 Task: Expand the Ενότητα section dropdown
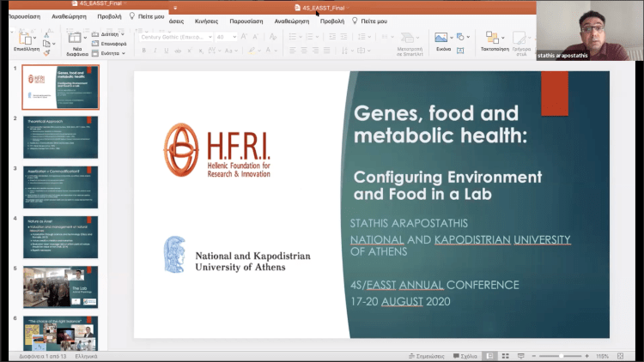[x=112, y=52]
